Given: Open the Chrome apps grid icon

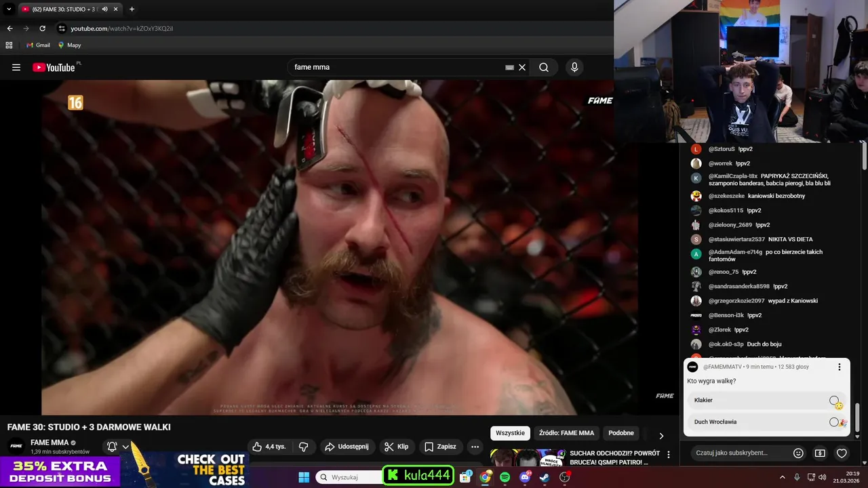Looking at the screenshot, I should pyautogui.click(x=9, y=45).
